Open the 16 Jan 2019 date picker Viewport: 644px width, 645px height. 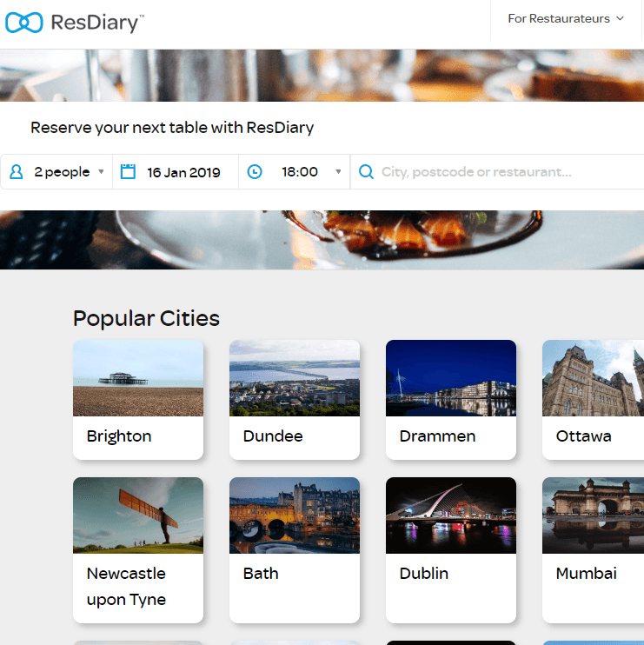point(183,172)
